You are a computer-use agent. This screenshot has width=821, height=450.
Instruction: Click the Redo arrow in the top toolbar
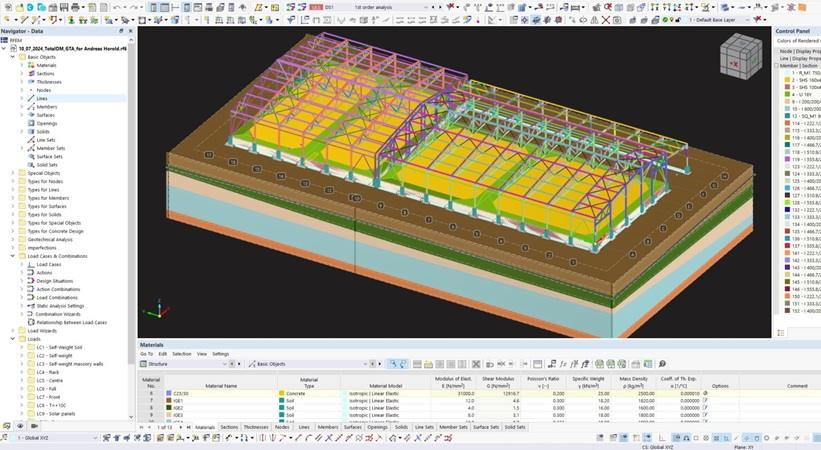[x=134, y=7]
